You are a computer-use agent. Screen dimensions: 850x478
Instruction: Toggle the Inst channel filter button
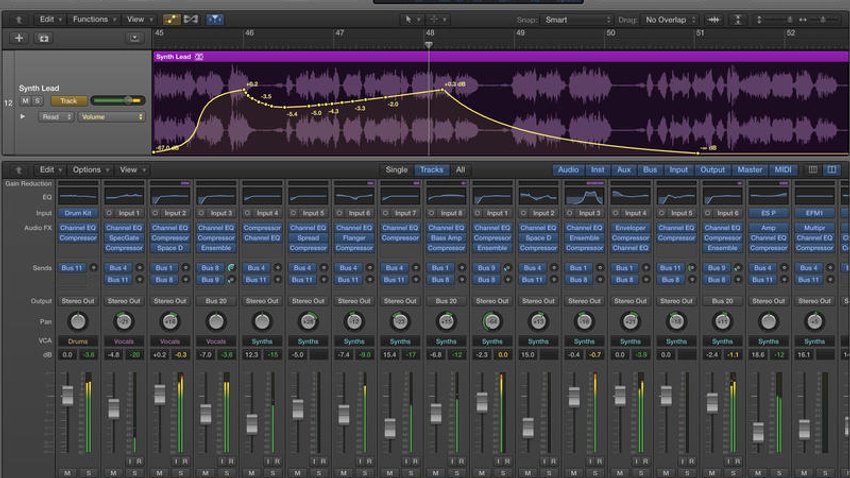tap(597, 170)
